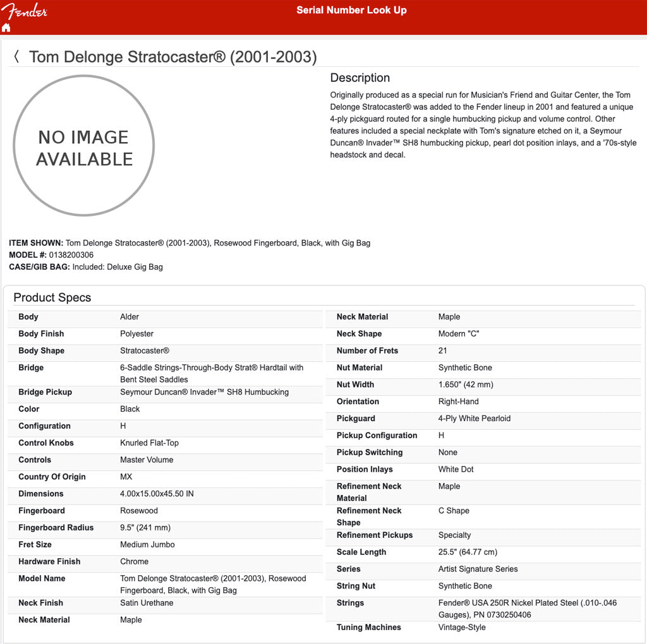Select the "1.650" (42 mm)" nut width value
The height and width of the screenshot is (644, 647).
click(x=466, y=385)
